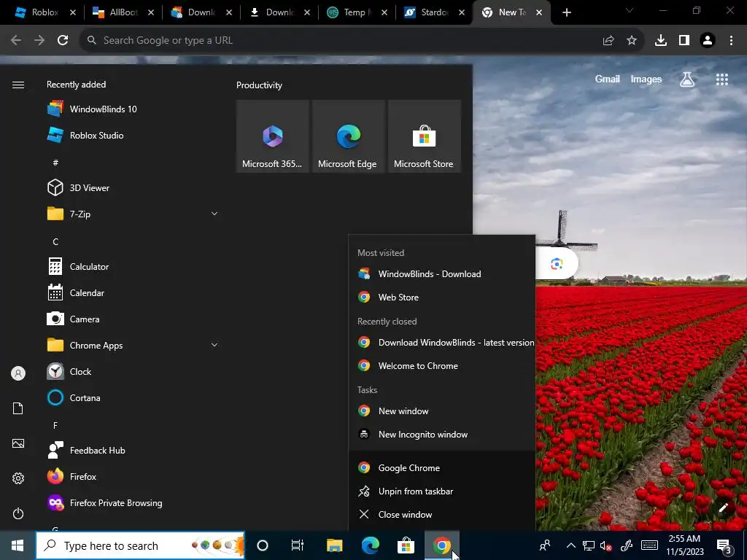This screenshot has width=747, height=560.
Task: Open Microsoft 365 tile
Action: [273, 136]
